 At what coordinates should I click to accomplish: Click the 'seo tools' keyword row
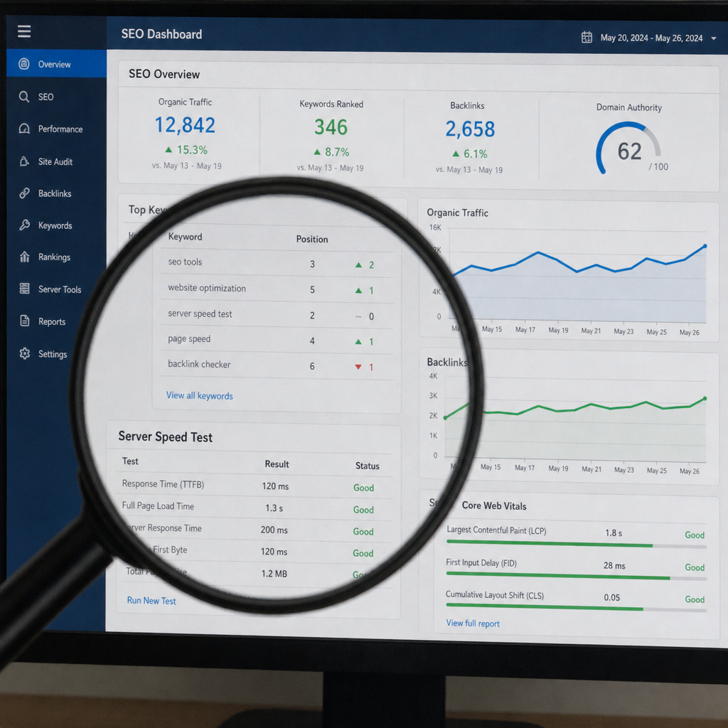(277, 263)
